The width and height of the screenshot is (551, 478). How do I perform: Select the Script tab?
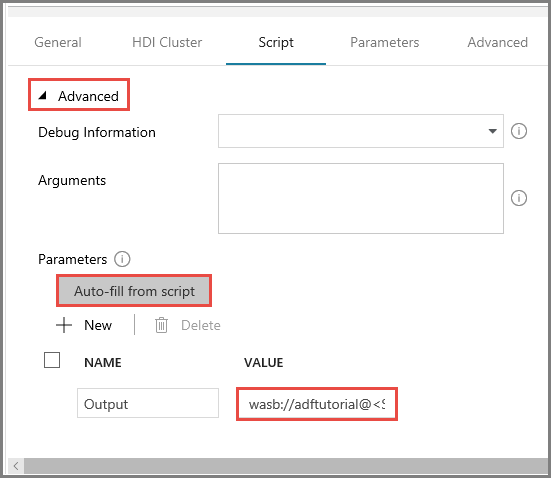click(x=276, y=43)
